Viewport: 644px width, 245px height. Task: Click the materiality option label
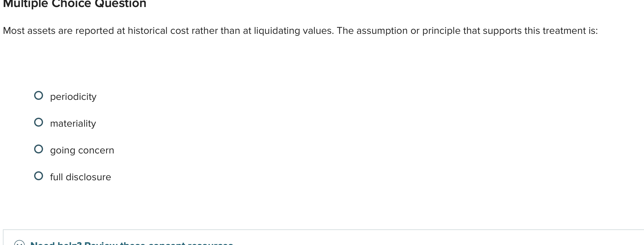click(73, 123)
